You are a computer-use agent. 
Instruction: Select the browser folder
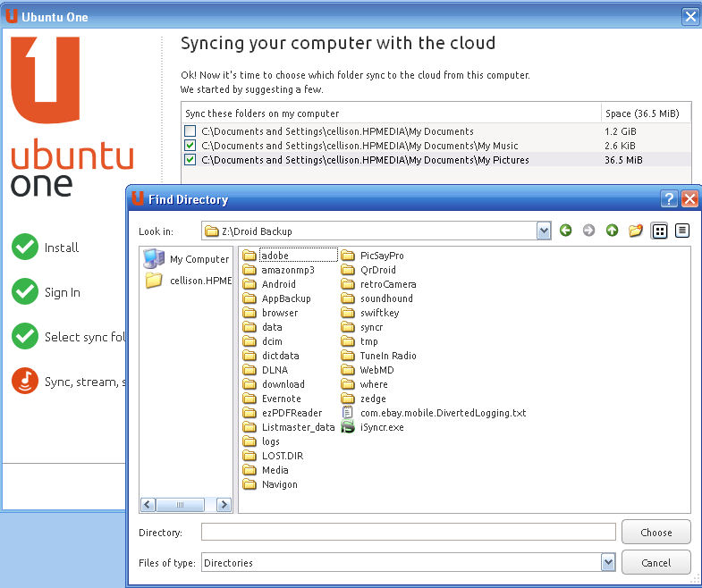point(270,313)
